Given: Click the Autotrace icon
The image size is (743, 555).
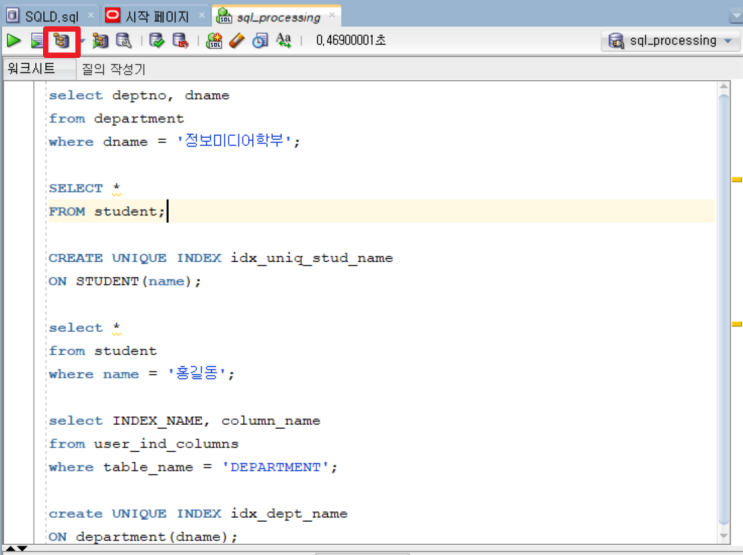Looking at the screenshot, I should (100, 41).
